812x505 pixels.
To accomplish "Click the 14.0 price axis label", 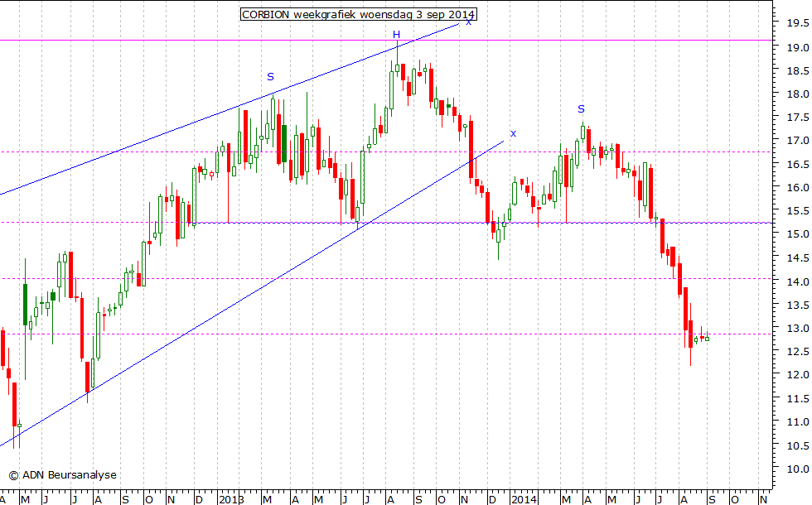I will [798, 281].
